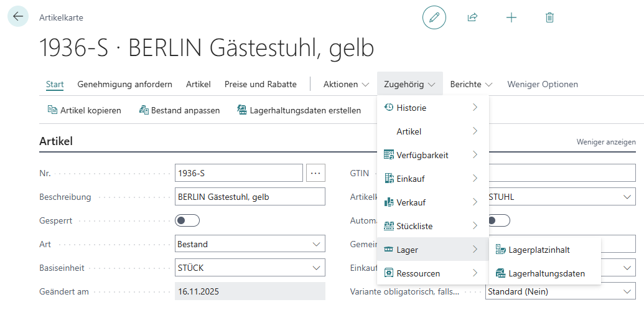644x330 pixels.
Task: Click the Einkauf icon
Action: pos(388,178)
